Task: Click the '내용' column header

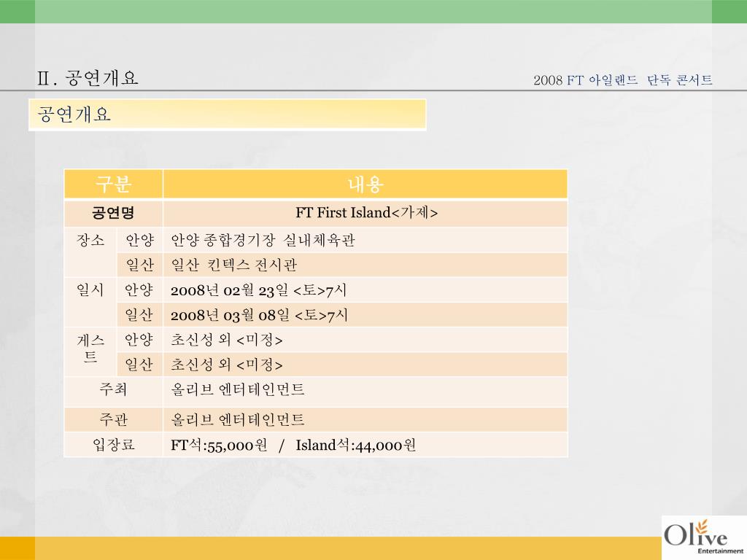Action: pyautogui.click(x=365, y=184)
